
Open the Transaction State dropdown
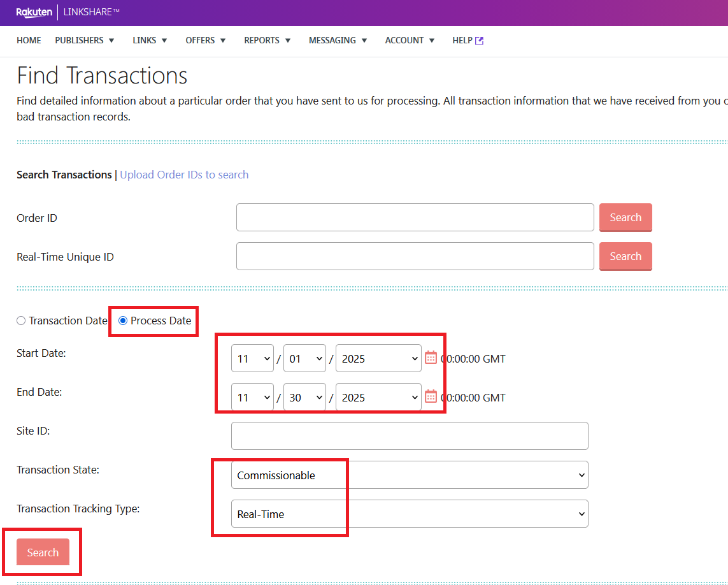pos(409,475)
